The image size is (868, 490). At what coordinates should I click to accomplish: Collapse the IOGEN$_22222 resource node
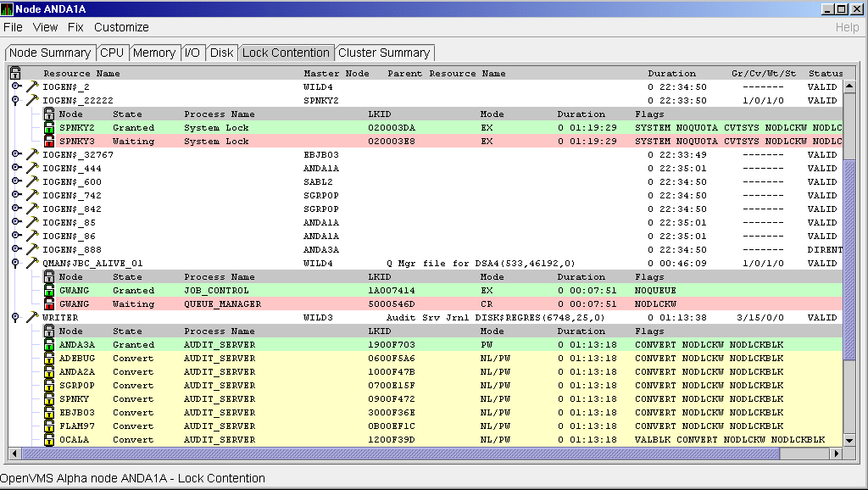coord(16,101)
